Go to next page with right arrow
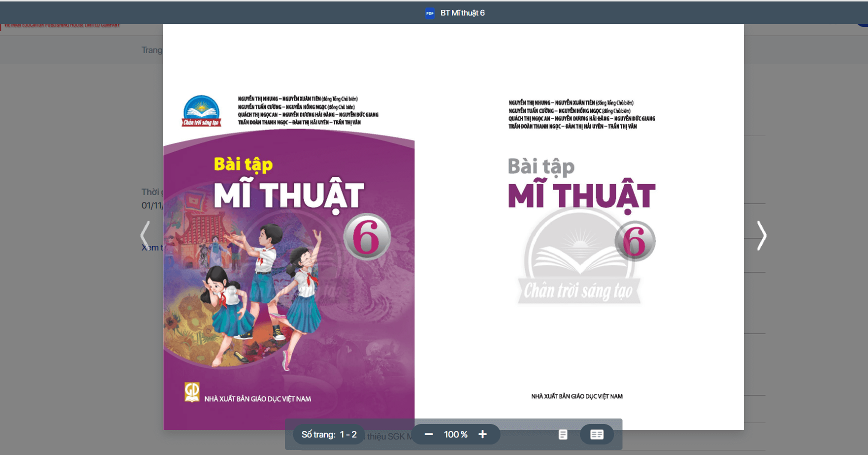Viewport: 868px width, 455px height. 761,235
